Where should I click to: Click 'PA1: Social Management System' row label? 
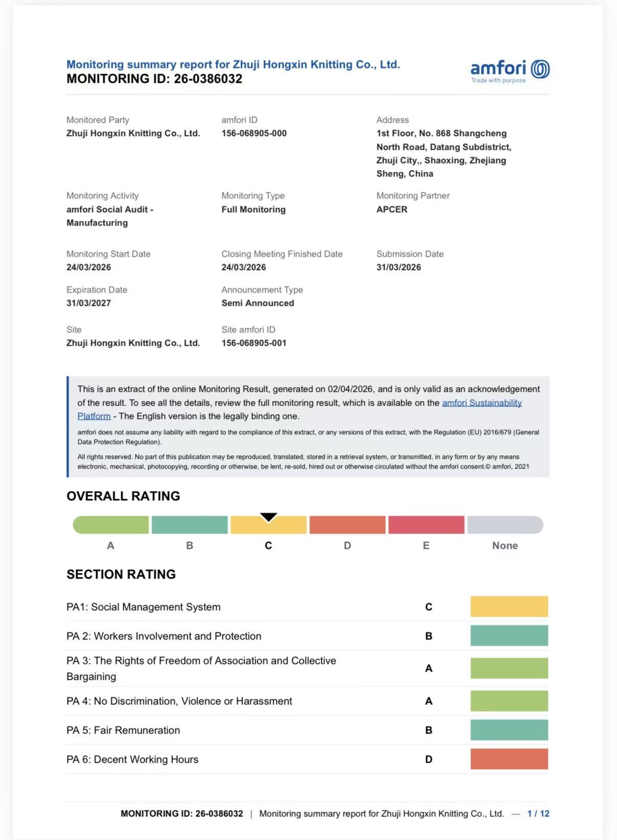(x=143, y=607)
